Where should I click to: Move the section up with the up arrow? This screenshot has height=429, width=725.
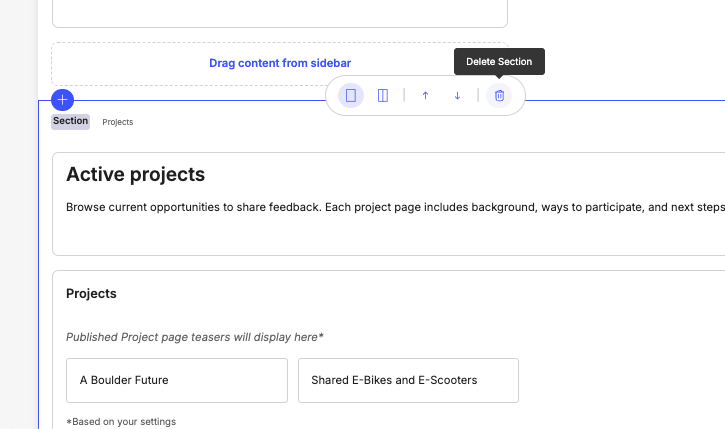[x=425, y=96]
